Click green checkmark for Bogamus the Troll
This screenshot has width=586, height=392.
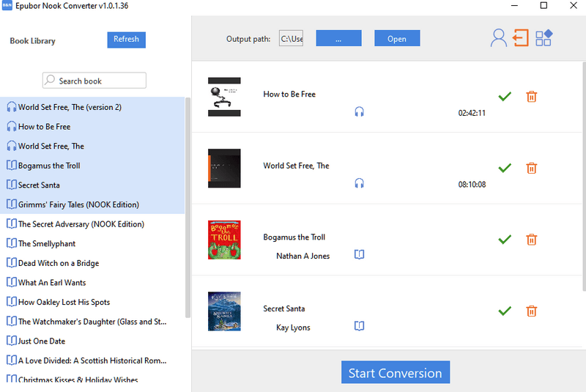coord(505,239)
